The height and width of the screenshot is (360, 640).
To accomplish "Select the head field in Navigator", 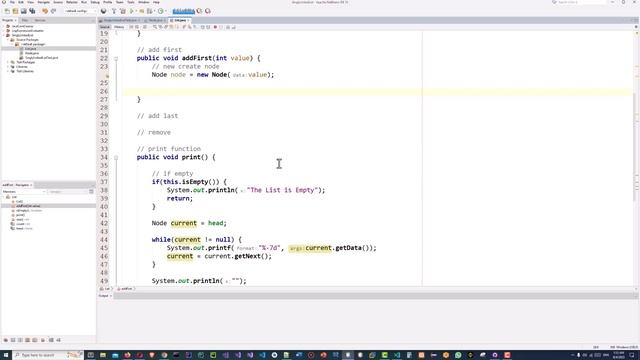I will [x=24, y=229].
